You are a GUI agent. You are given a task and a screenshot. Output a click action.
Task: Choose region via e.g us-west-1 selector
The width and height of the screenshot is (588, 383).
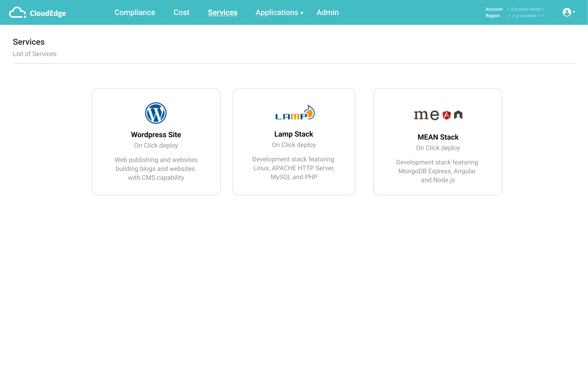(526, 16)
